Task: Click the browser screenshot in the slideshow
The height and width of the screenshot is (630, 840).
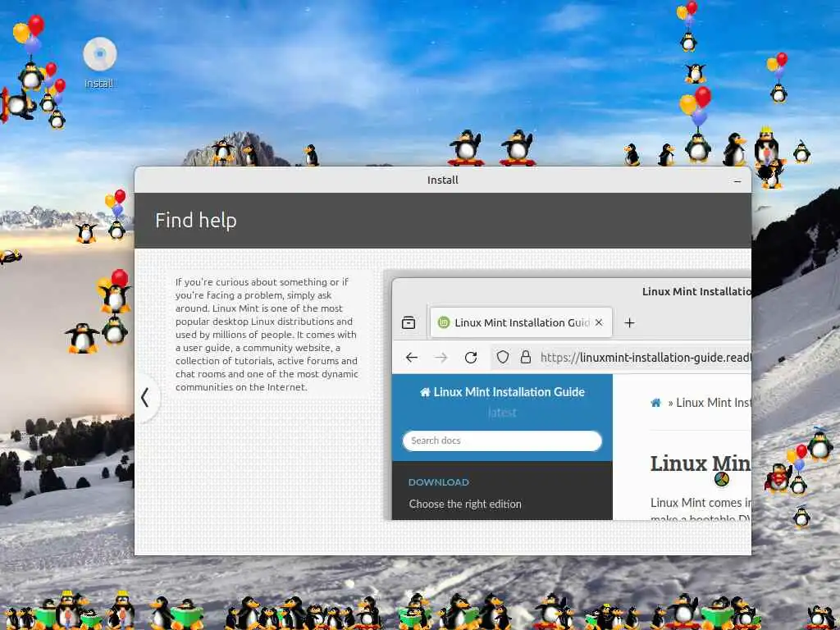Action: 571,398
